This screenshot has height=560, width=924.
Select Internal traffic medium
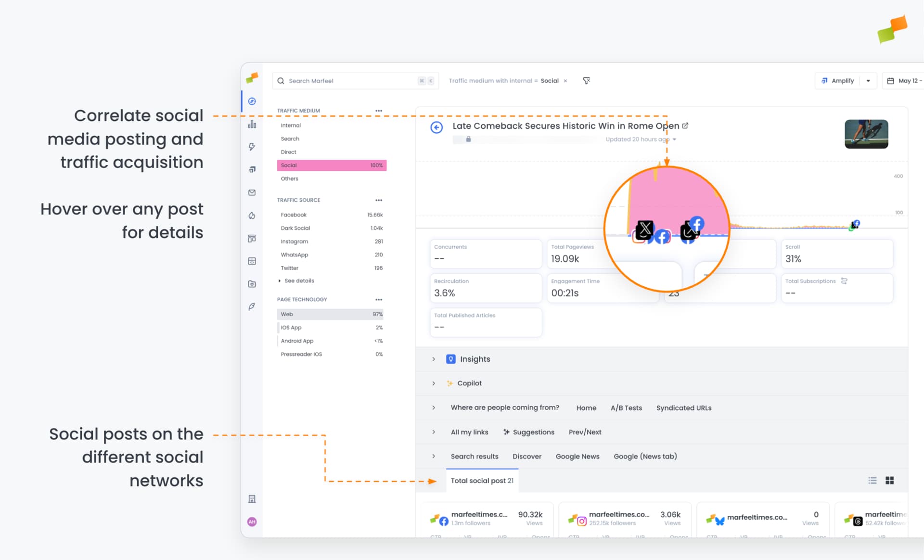click(x=332, y=126)
